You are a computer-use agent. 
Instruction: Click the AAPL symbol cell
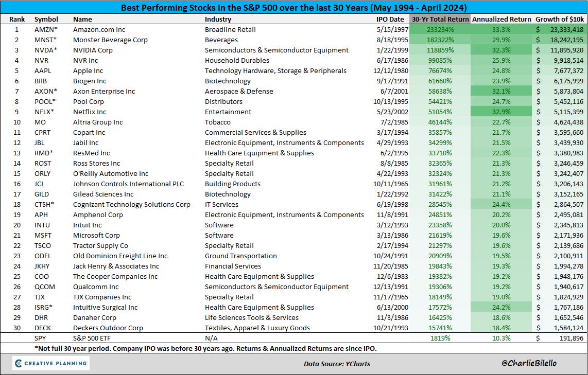tap(43, 71)
